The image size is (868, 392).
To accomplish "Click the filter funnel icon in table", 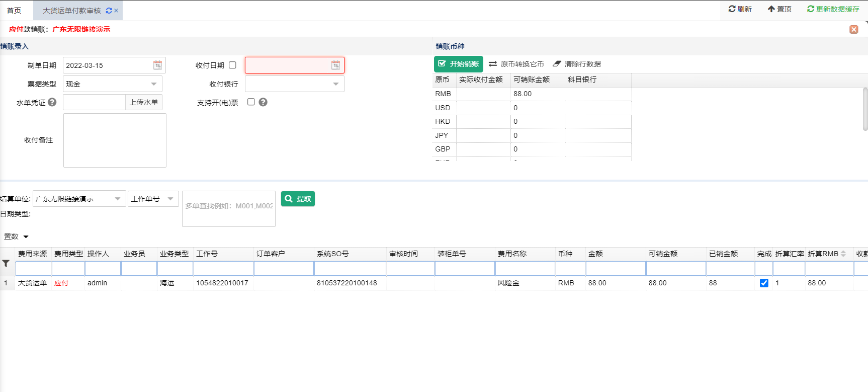I will point(6,264).
